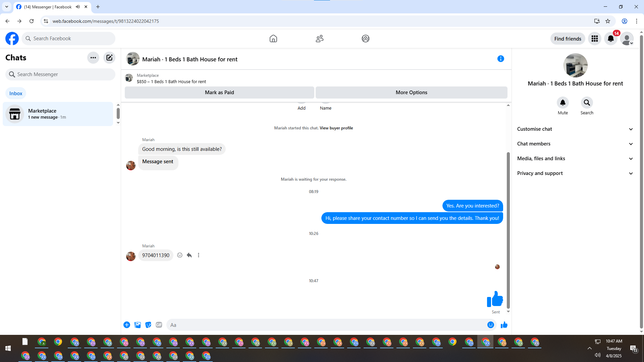Screen dimensions: 644x362
Task: Compose a new message in Chats
Action: (109, 58)
